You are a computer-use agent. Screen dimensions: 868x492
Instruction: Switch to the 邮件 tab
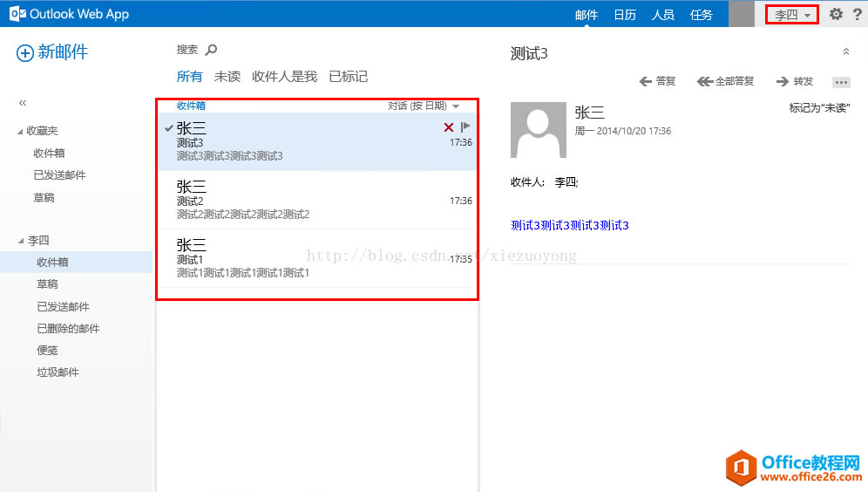tap(587, 15)
